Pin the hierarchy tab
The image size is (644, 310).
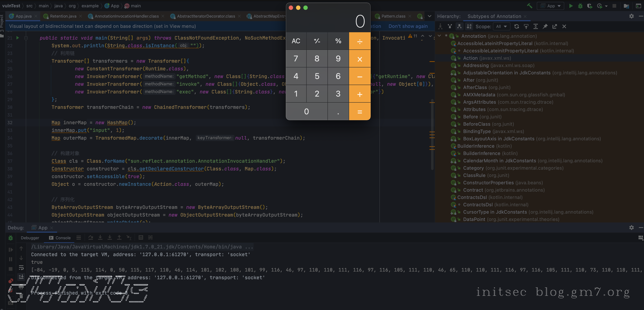pyautogui.click(x=545, y=26)
